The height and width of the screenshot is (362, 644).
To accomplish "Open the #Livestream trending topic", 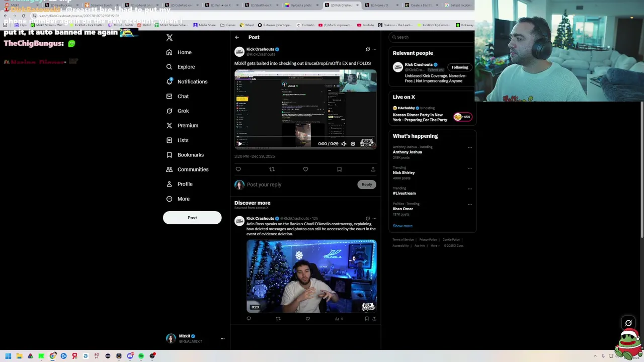I will point(405,193).
